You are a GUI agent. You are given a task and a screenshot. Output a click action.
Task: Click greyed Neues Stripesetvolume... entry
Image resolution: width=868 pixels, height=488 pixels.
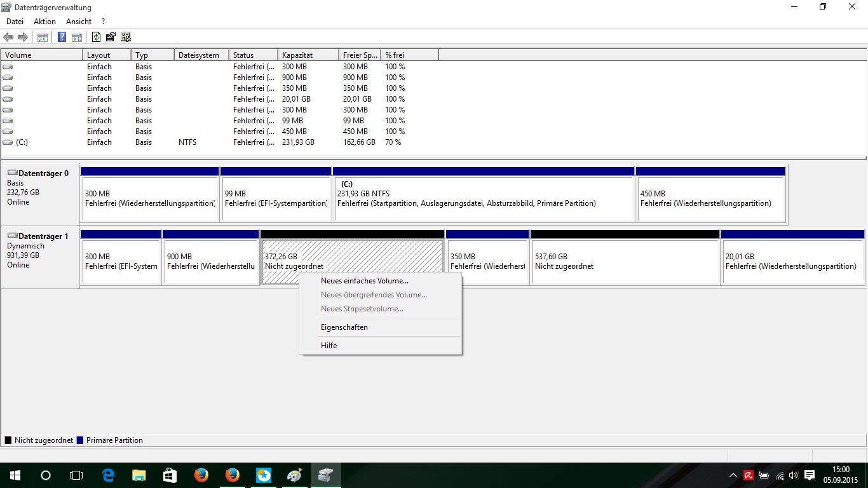pyautogui.click(x=380, y=309)
